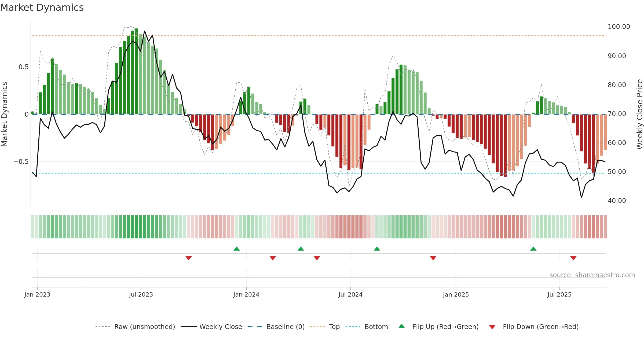The height and width of the screenshot is (362, 644).
Task: Toggle Flip Down (Green→Red) legend item
Action: click(534, 327)
